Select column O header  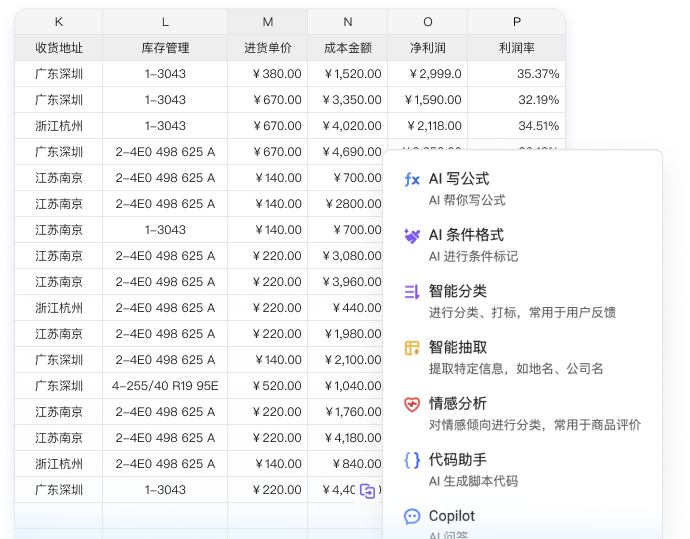tap(428, 22)
